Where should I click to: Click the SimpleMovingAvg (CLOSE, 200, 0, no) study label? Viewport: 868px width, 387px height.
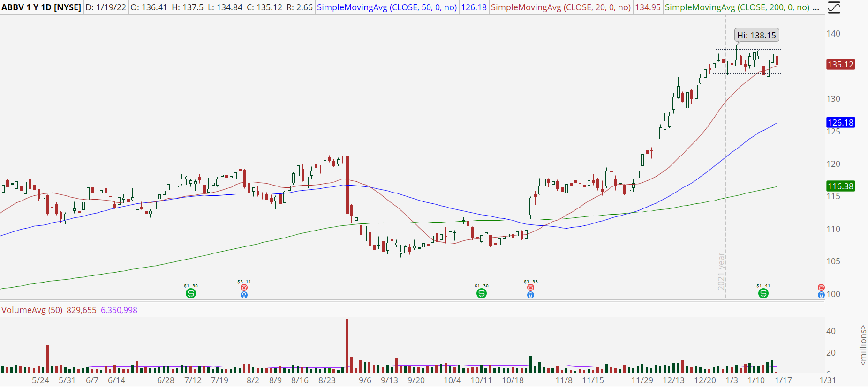coord(737,7)
